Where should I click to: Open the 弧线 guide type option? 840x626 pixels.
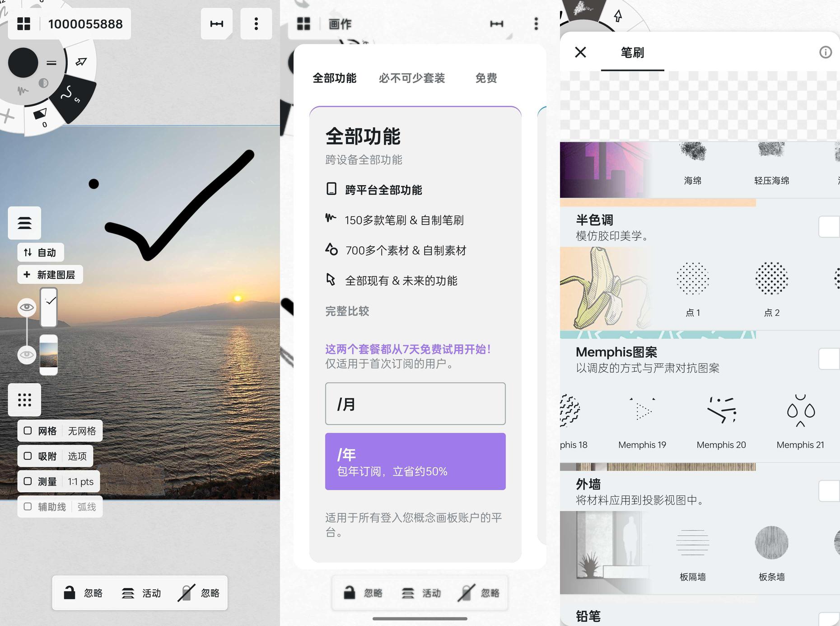click(87, 507)
